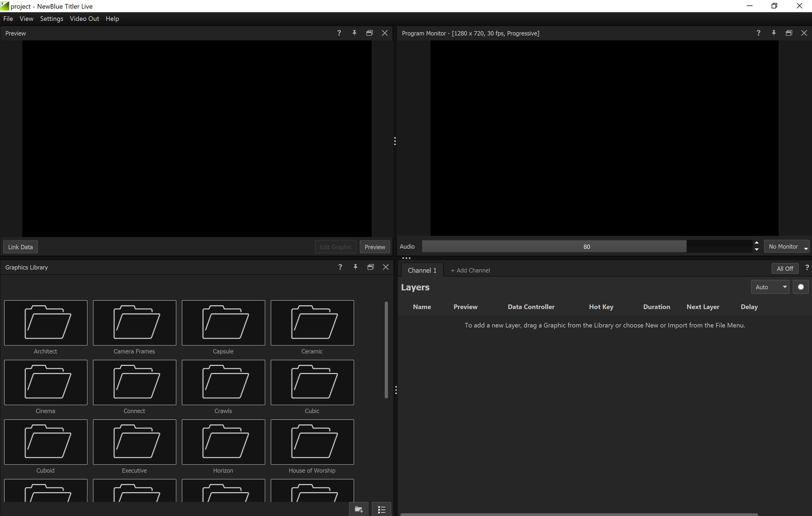Select the Channel 1 tab
Screen dimensions: 812x516
[422, 270]
